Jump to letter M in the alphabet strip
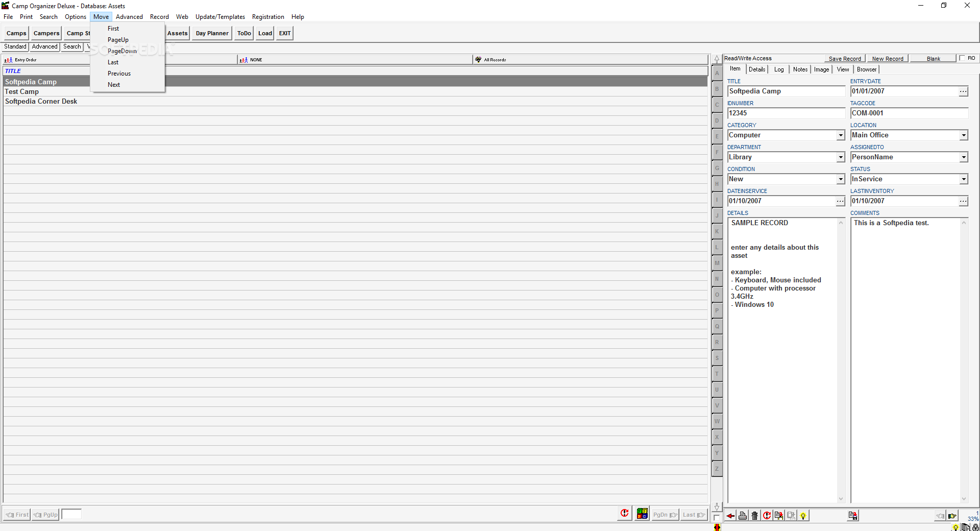The width and height of the screenshot is (980, 531). pyautogui.click(x=717, y=263)
